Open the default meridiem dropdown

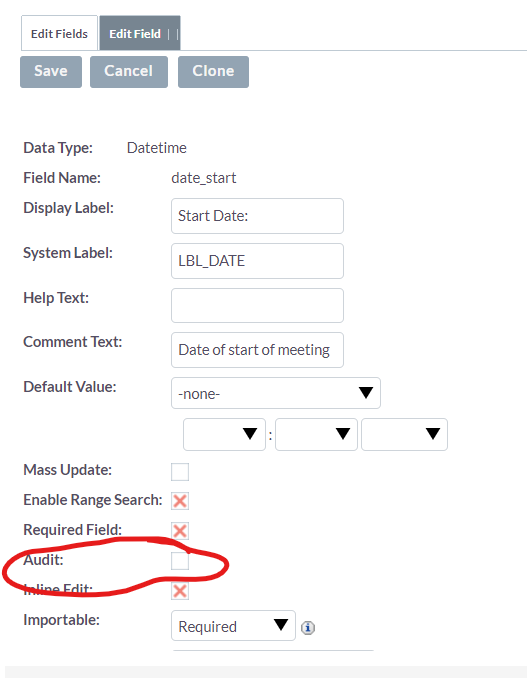pyautogui.click(x=405, y=434)
